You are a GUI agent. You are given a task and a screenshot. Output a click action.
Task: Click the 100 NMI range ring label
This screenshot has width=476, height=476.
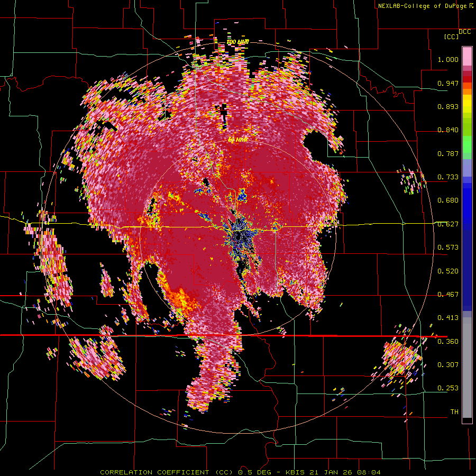click(237, 42)
